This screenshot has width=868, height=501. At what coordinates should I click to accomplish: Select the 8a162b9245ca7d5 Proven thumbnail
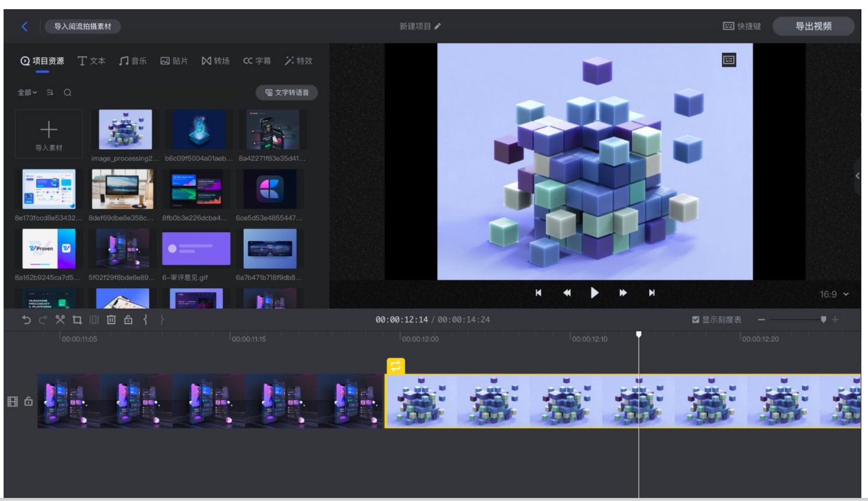tap(49, 248)
